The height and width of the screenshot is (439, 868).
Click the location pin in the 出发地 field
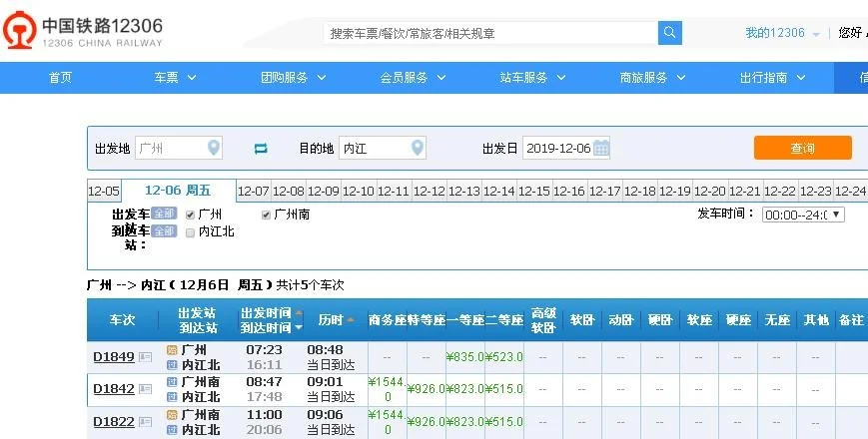click(214, 148)
